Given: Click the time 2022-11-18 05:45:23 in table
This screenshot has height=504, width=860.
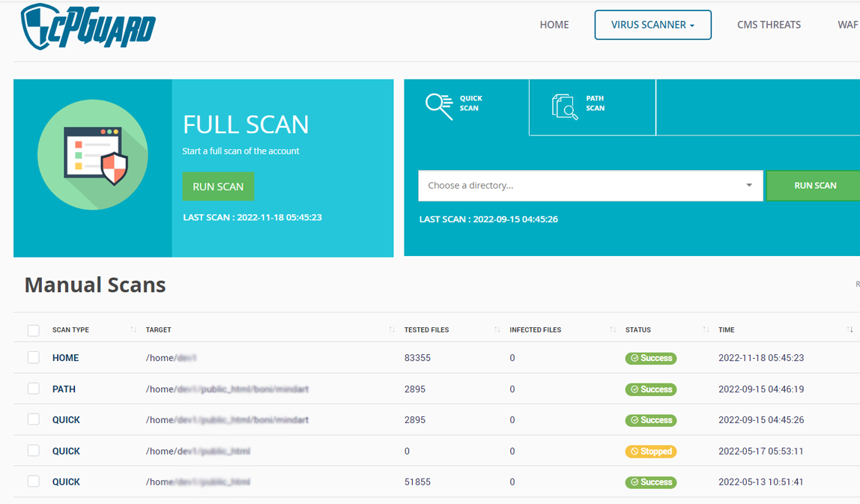Looking at the screenshot, I should 761,357.
